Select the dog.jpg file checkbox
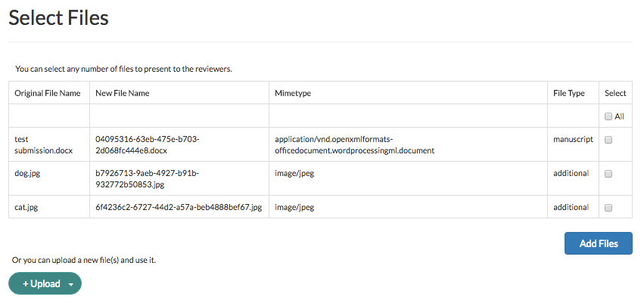The image size is (644, 306). 608,174
